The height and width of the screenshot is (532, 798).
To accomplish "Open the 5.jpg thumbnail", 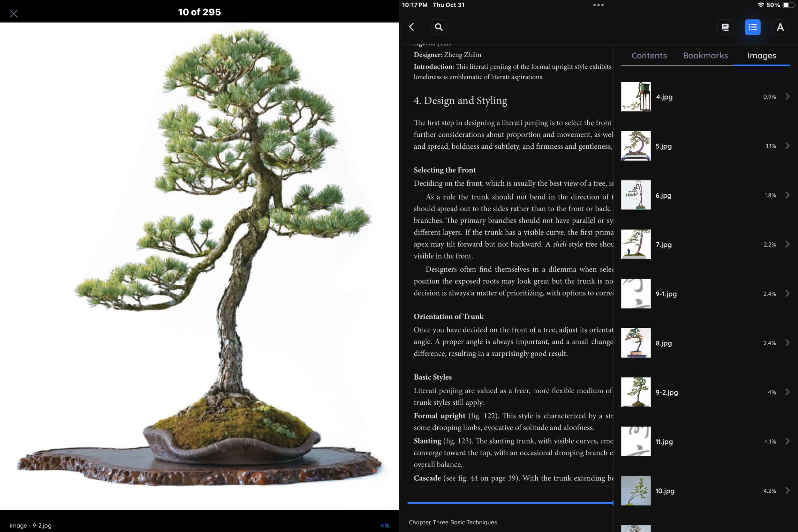I will pos(636,146).
